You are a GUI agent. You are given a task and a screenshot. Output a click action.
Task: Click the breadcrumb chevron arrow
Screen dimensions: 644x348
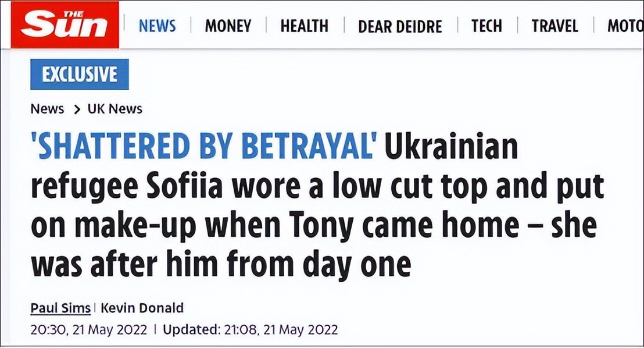coord(76,109)
